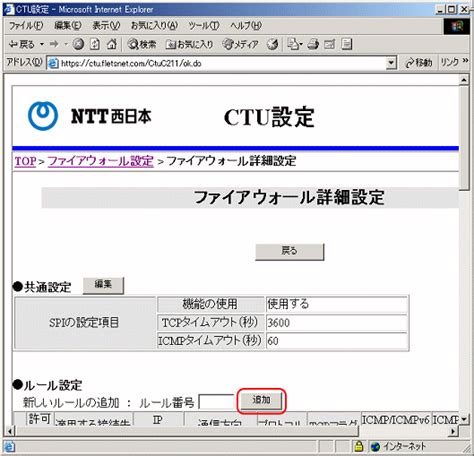Click the 追加 button to add rule
Screen dimensions: 474x456
pyautogui.click(x=261, y=401)
